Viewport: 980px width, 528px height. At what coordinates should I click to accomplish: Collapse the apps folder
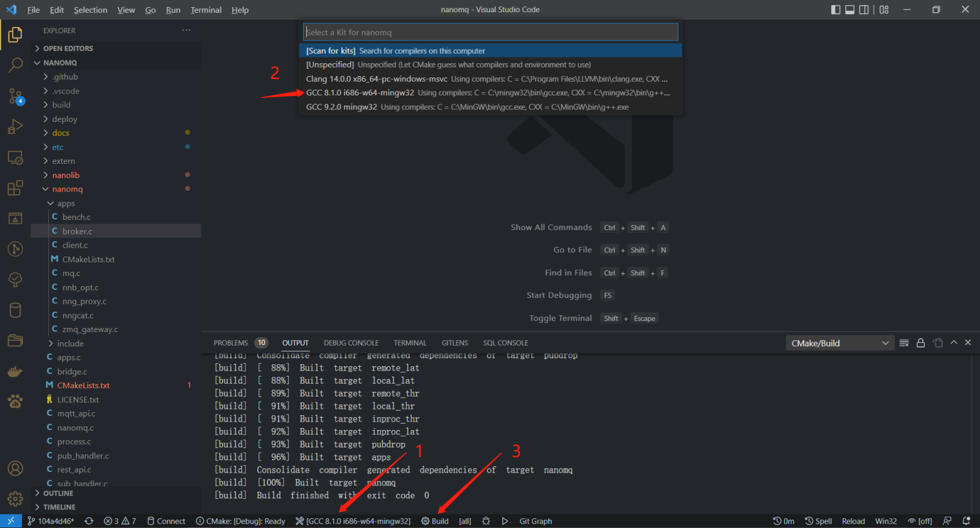point(116,203)
